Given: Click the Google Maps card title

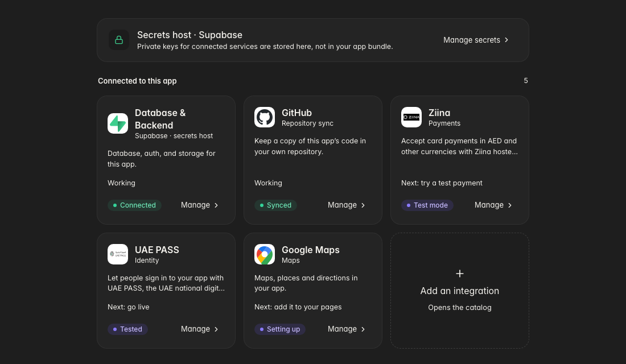Looking at the screenshot, I should click(311, 250).
